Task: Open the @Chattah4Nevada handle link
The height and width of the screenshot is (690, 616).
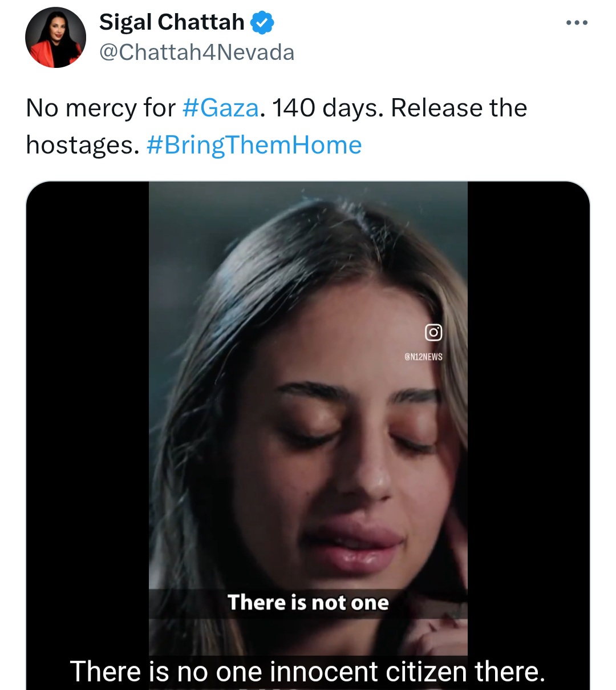Action: pos(197,53)
